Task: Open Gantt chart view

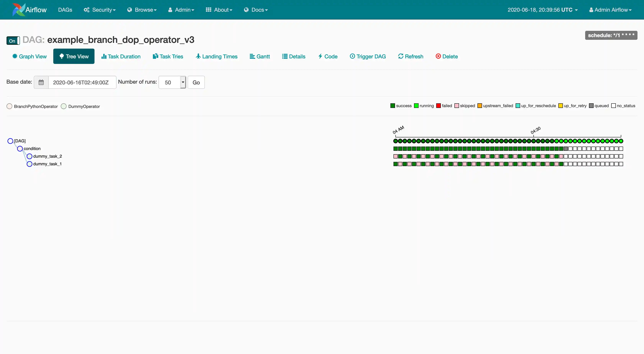Action: (260, 56)
